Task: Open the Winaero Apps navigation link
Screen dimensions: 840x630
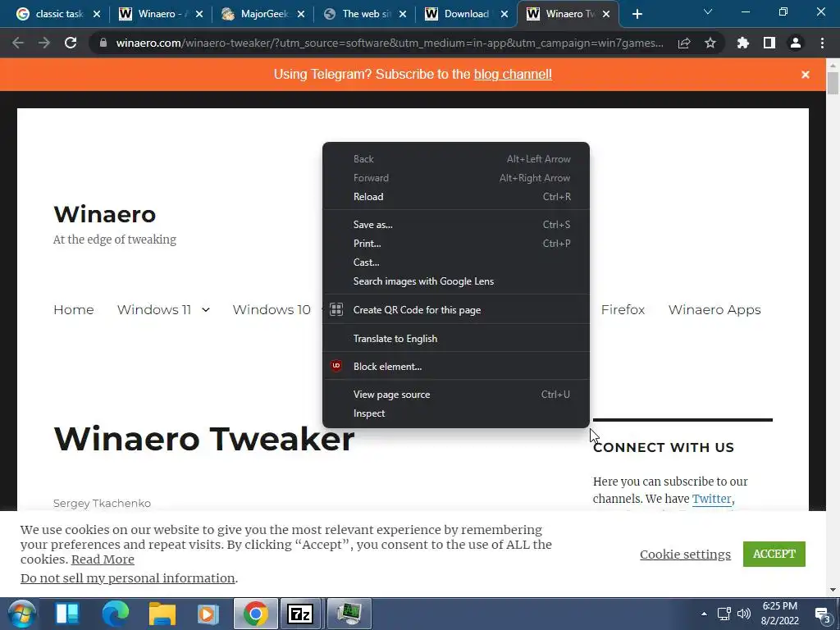Action: [714, 309]
